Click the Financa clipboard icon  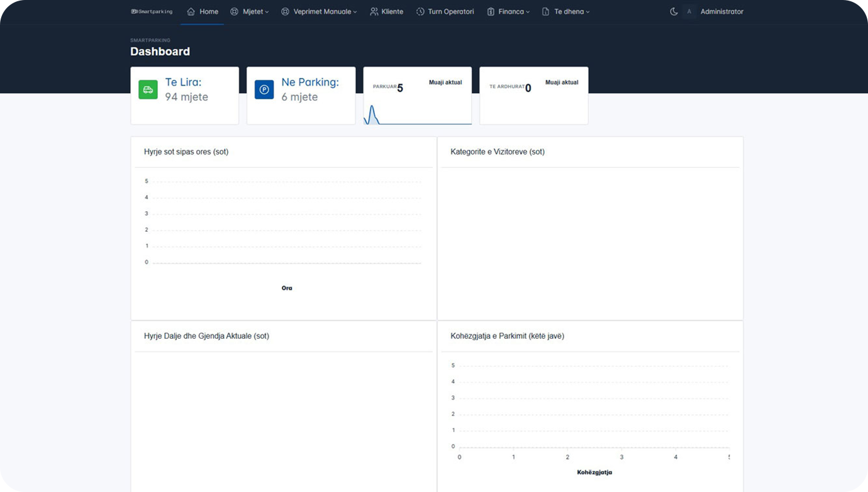point(491,11)
